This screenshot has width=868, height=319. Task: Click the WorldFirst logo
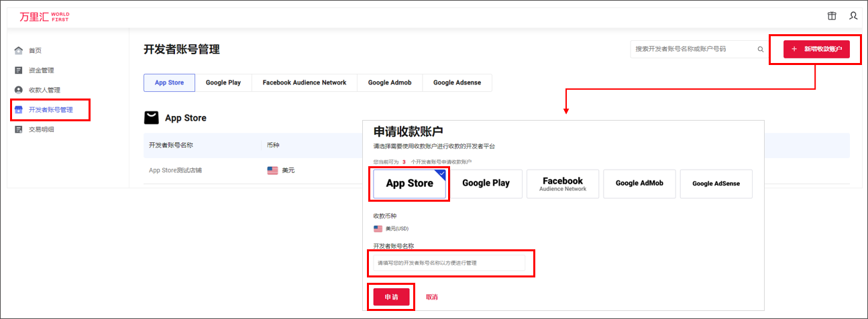coord(44,16)
